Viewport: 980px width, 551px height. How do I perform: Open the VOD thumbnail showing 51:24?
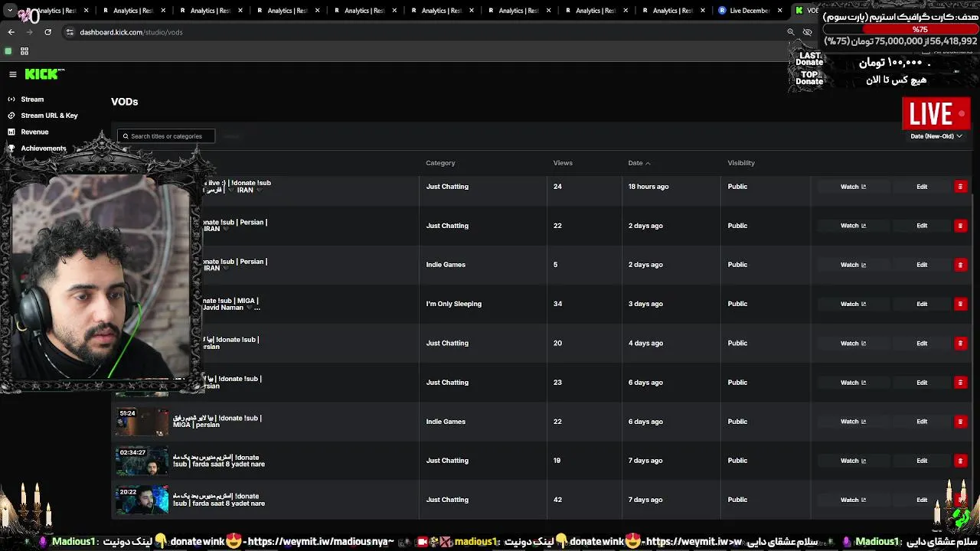pyautogui.click(x=142, y=422)
